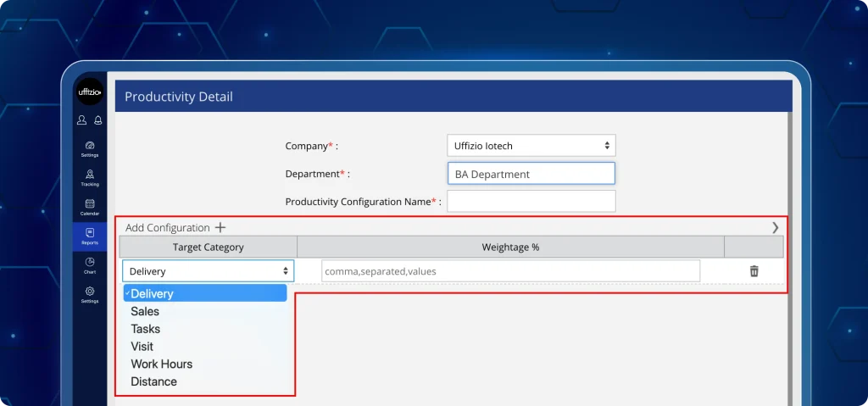Open Reports in the sidebar
The height and width of the screenshot is (406, 868).
[x=90, y=236]
